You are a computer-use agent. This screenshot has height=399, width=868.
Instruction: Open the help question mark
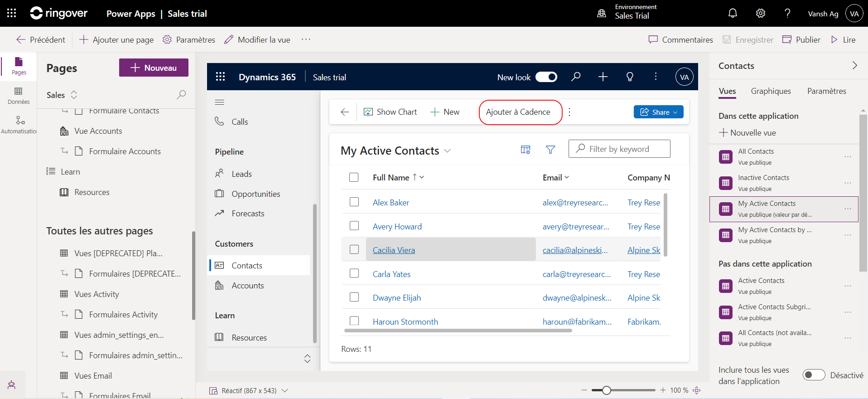point(787,13)
